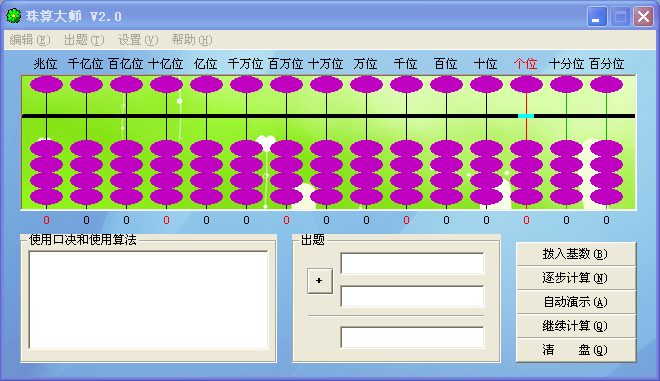Click the 使用口诀和使用算法 text area
This screenshot has height=381, width=660.
click(148, 300)
